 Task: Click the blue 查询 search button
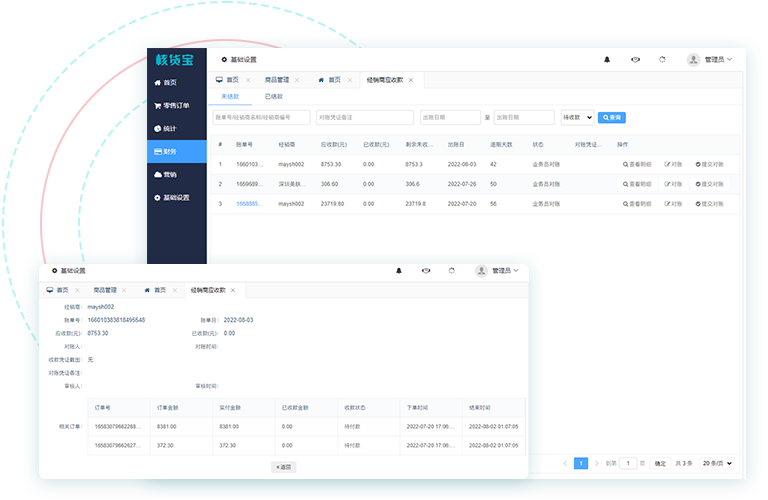[x=611, y=117]
